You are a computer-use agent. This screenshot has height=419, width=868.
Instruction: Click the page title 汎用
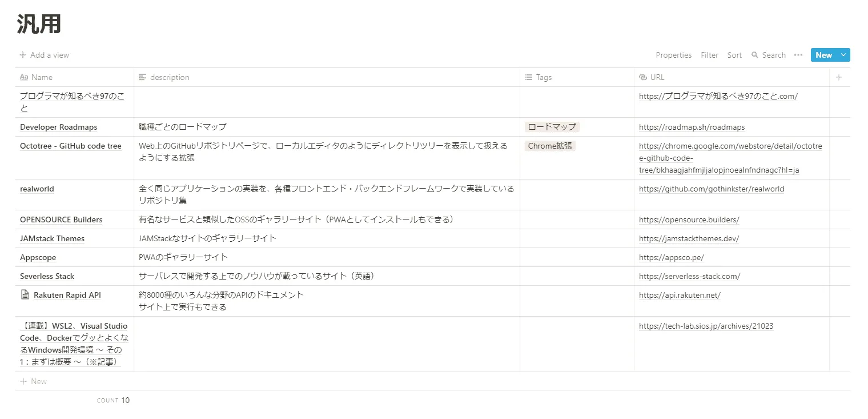tap(38, 23)
